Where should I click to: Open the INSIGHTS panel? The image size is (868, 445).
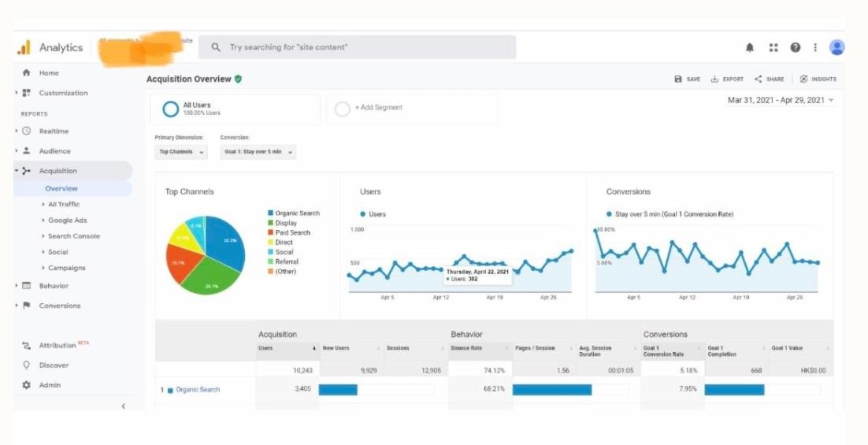tap(818, 79)
